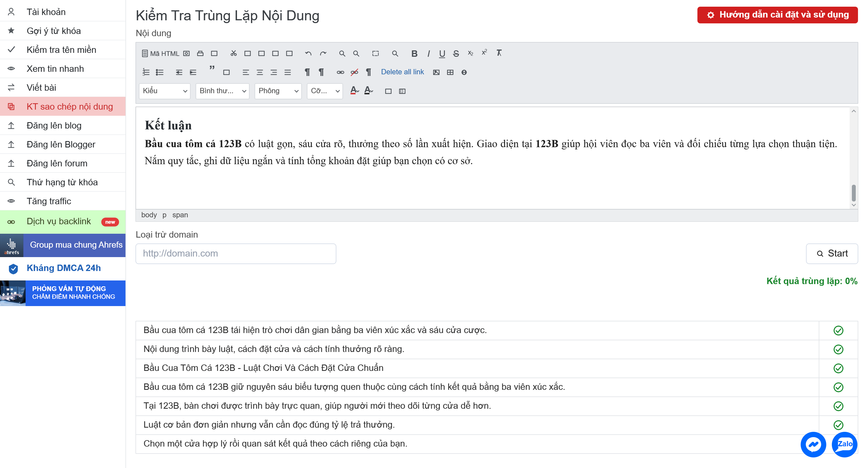Open Hướng dẫn cài đặt và sử dụng
The height and width of the screenshot is (468, 868).
coord(777,15)
